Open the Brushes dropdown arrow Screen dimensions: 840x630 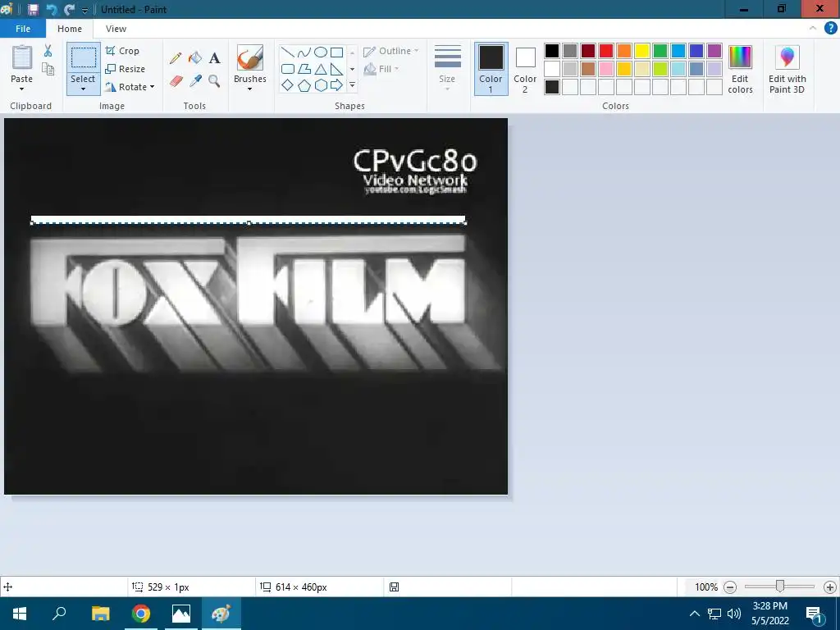pyautogui.click(x=249, y=89)
